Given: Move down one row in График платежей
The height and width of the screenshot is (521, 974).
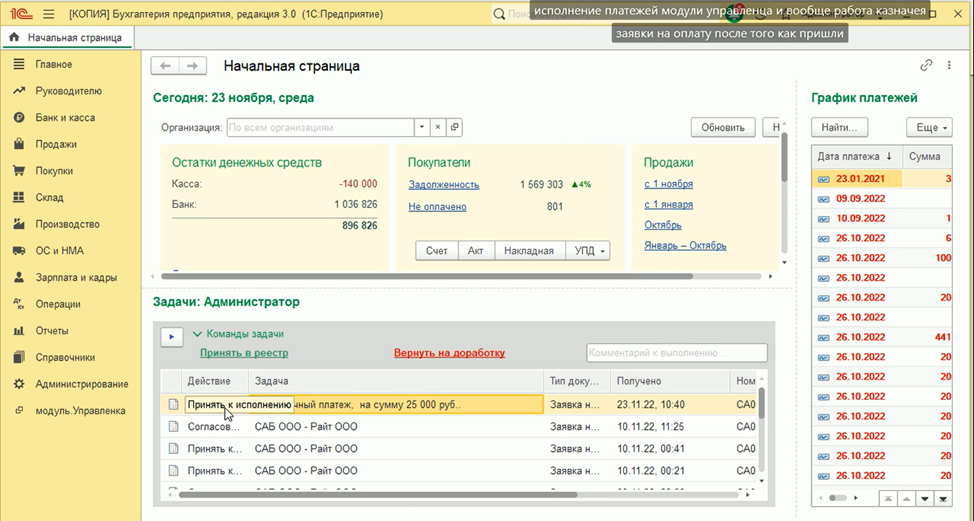Looking at the screenshot, I should click(925, 499).
